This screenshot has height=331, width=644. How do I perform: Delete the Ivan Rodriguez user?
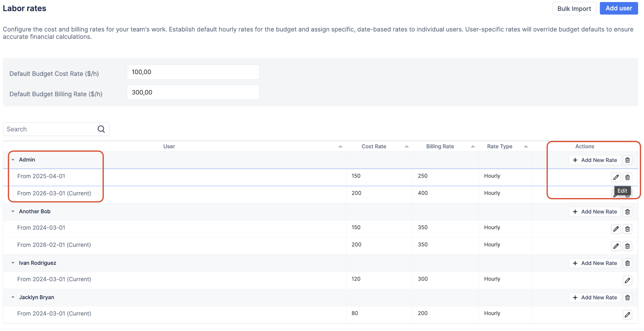click(x=627, y=263)
